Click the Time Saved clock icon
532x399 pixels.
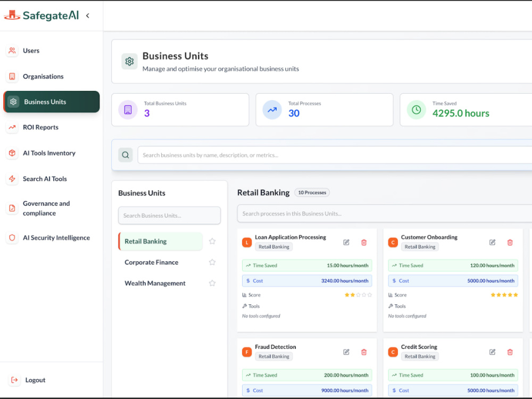click(x=417, y=110)
